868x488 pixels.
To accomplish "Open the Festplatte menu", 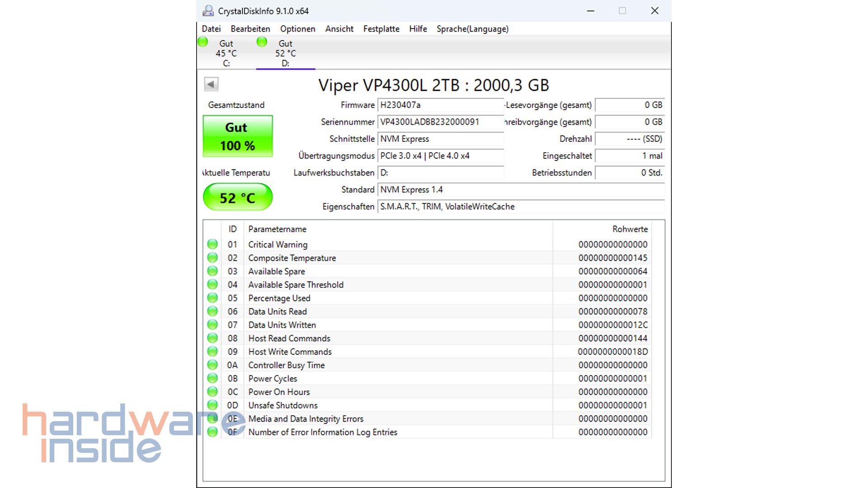I will 381,28.
